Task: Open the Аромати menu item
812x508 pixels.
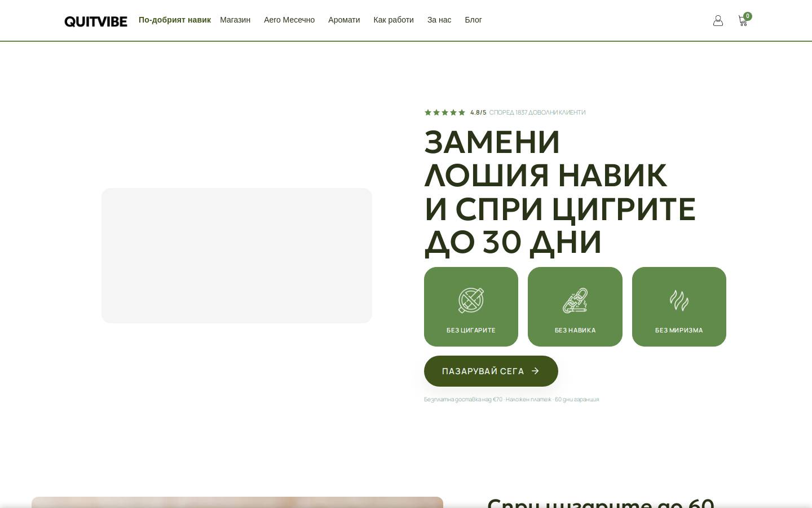Action: pos(344,20)
